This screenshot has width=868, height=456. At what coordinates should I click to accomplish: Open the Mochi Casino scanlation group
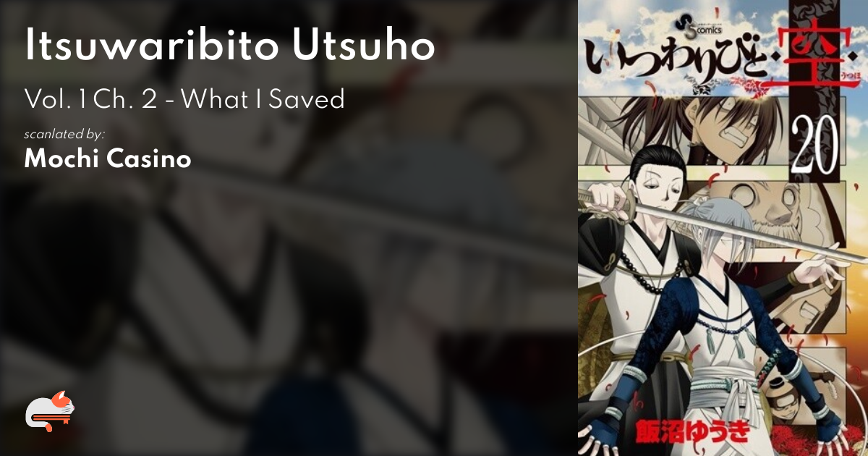click(x=107, y=159)
